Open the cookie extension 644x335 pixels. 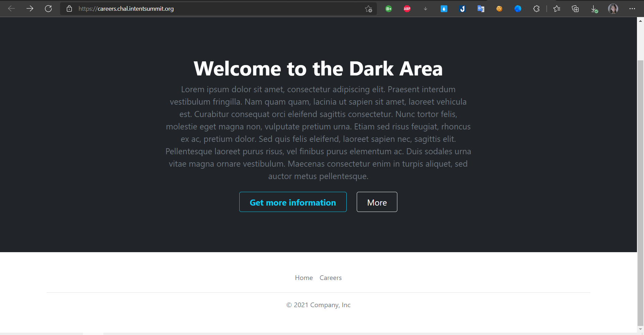click(499, 9)
